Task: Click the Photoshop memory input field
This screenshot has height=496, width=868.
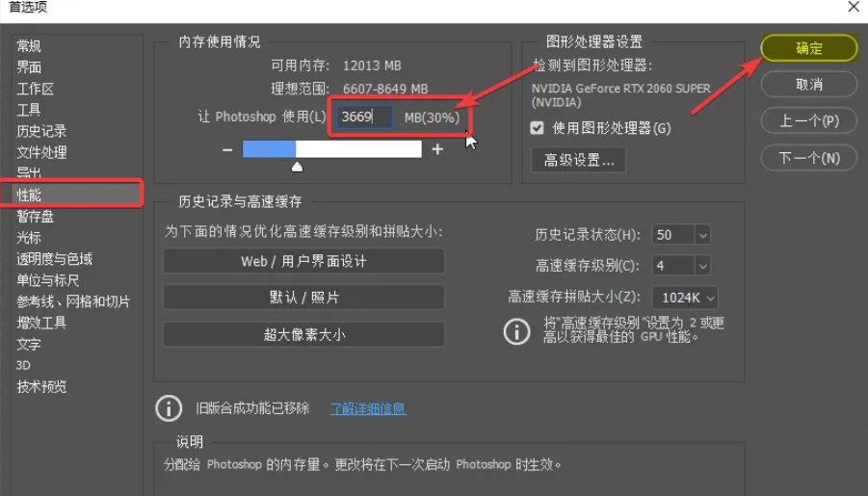Action: click(x=364, y=117)
